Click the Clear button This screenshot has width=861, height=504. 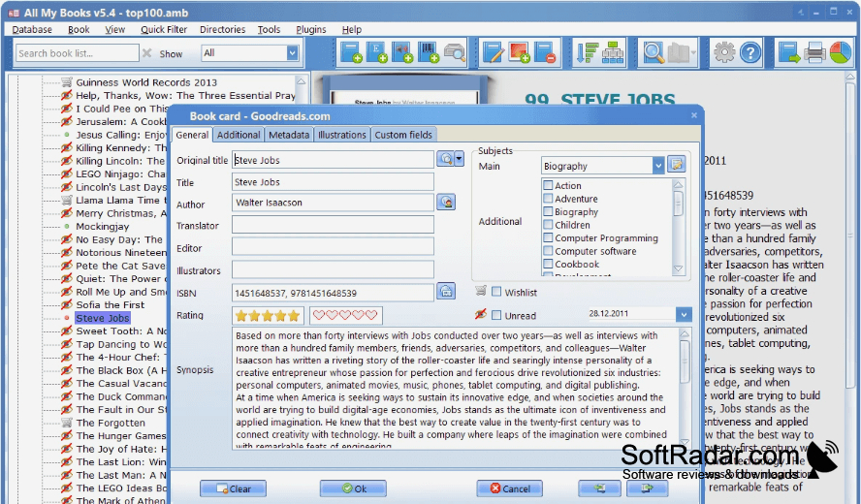tap(234, 488)
